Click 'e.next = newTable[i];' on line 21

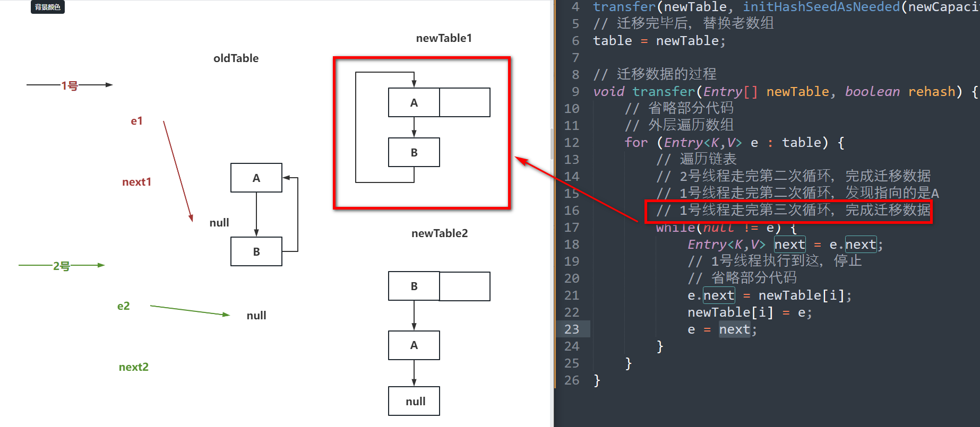tap(770, 295)
